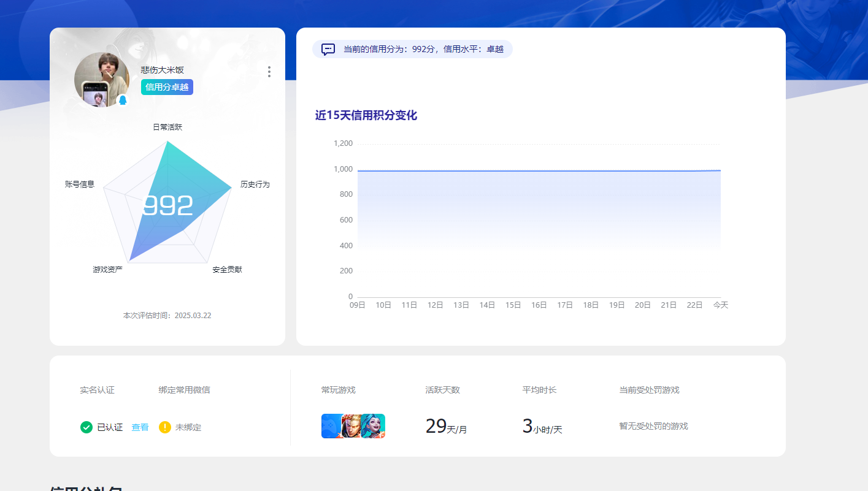Viewport: 868px width, 491px height.
Task: Click the 22日 label on chart axis
Action: click(x=694, y=305)
